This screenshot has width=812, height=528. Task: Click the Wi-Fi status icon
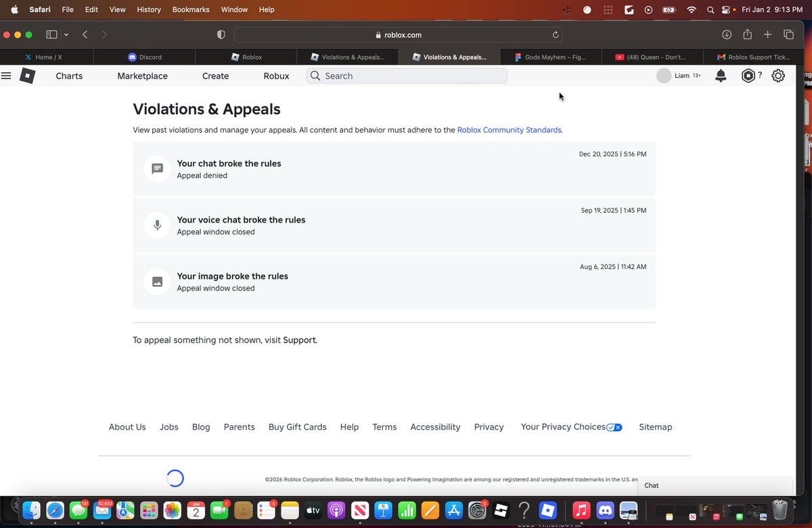coord(691,9)
